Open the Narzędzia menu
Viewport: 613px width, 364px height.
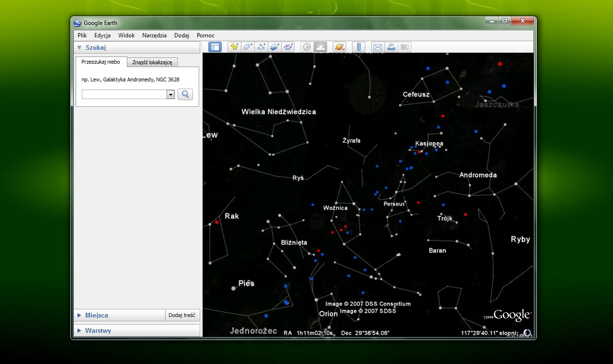154,35
